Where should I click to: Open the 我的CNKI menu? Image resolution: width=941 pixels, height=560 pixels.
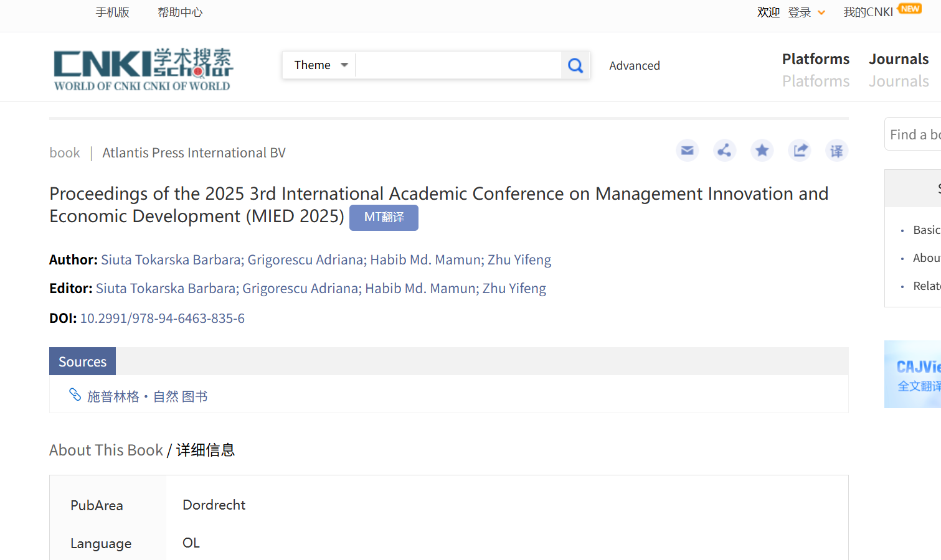coord(868,12)
